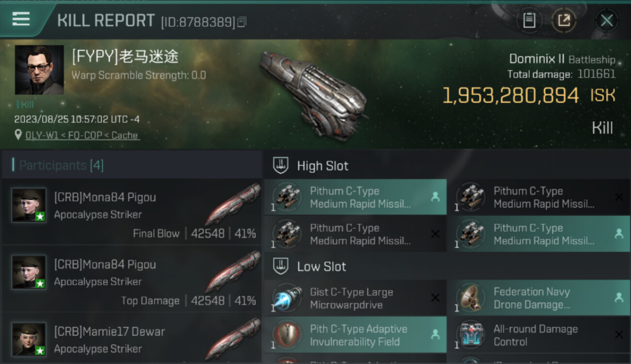631x364 pixels.
Task: Click the Participants [4] header
Action: point(61,165)
